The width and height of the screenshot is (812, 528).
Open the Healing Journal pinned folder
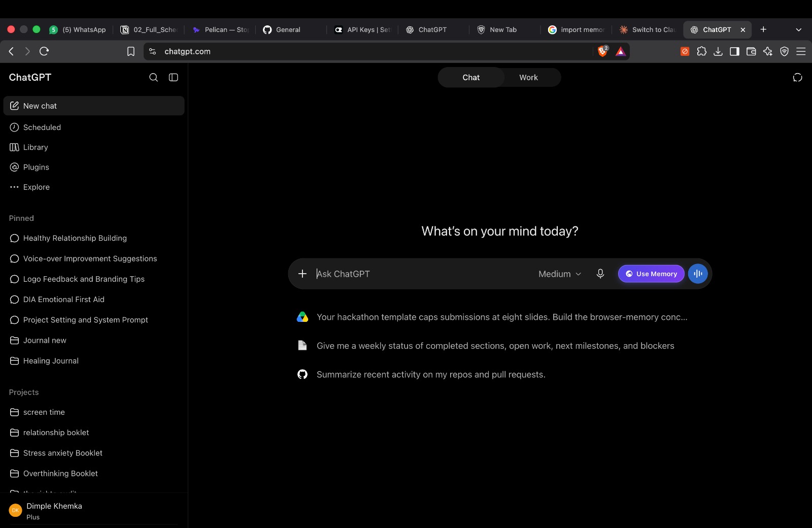pos(94,361)
